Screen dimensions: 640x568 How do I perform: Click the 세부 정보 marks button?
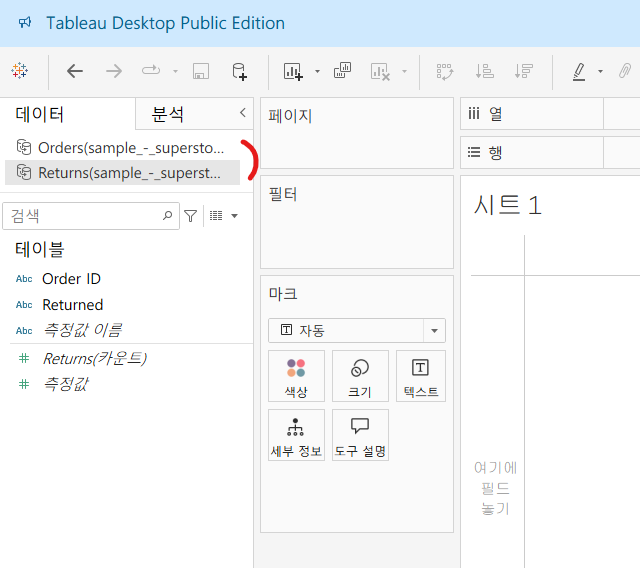coord(296,435)
